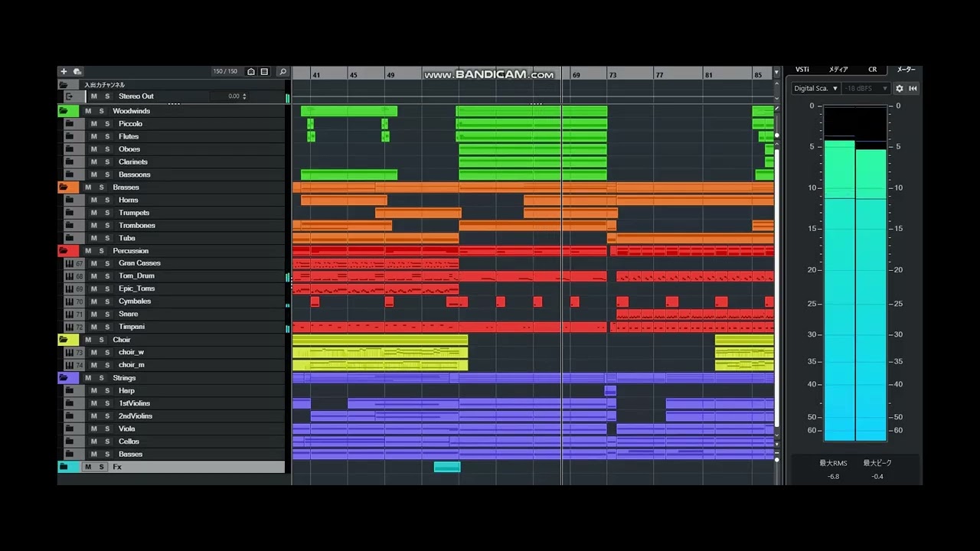Collapse the red Percussion folder
The image size is (980, 551).
click(64, 250)
